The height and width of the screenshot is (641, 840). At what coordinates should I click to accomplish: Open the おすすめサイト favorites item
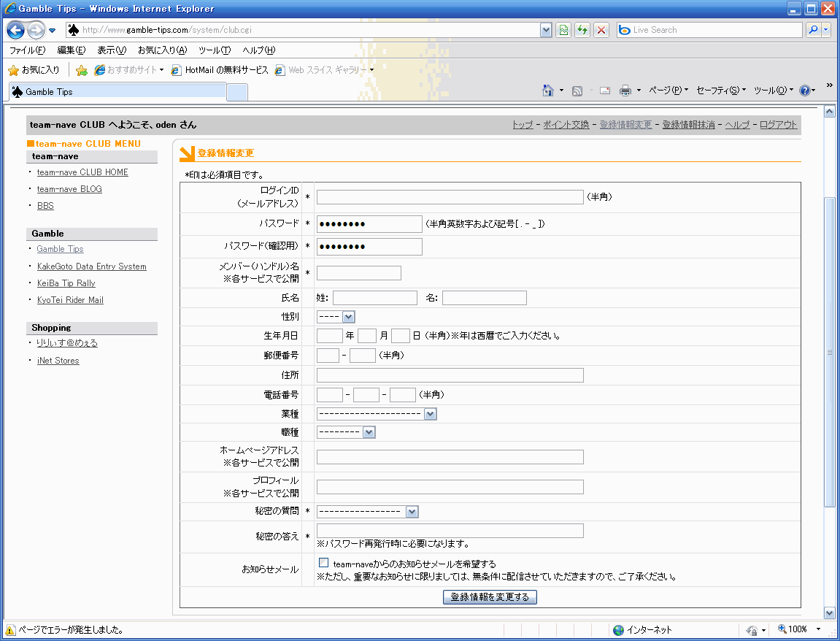[128, 70]
